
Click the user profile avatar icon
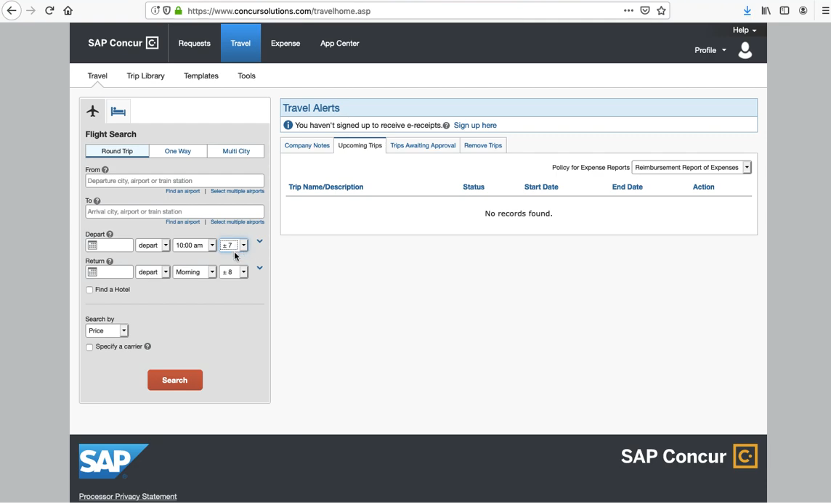coord(745,50)
